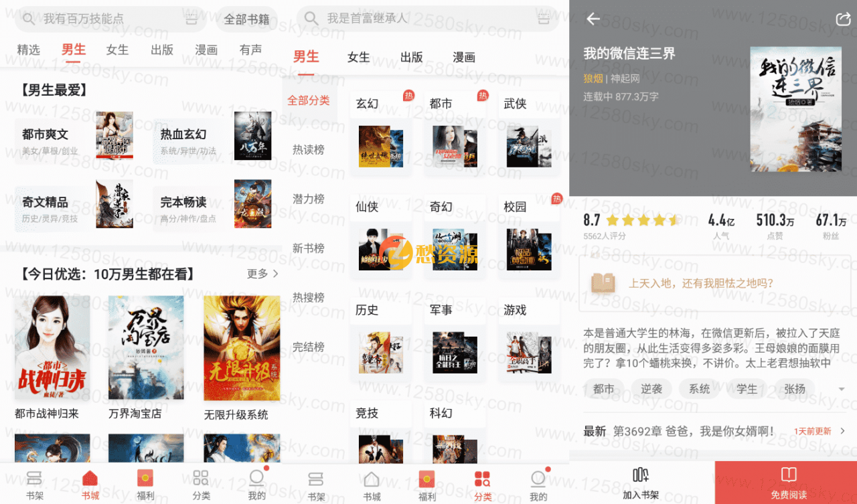Tap the 加入书架 add-to-shelf icon
The height and width of the screenshot is (504, 857).
point(641,475)
